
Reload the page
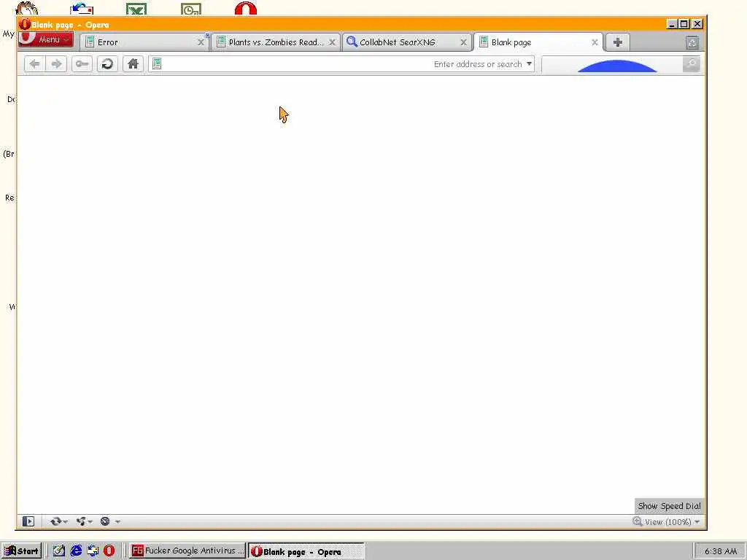(x=107, y=64)
